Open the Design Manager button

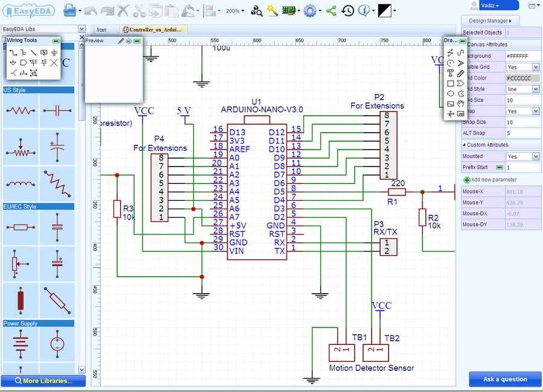click(490, 21)
